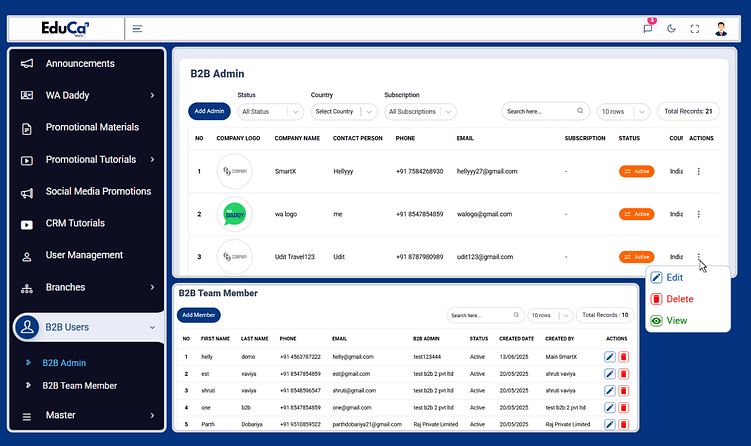Collapse the B2B Users section
751x446 pixels.
click(151, 327)
